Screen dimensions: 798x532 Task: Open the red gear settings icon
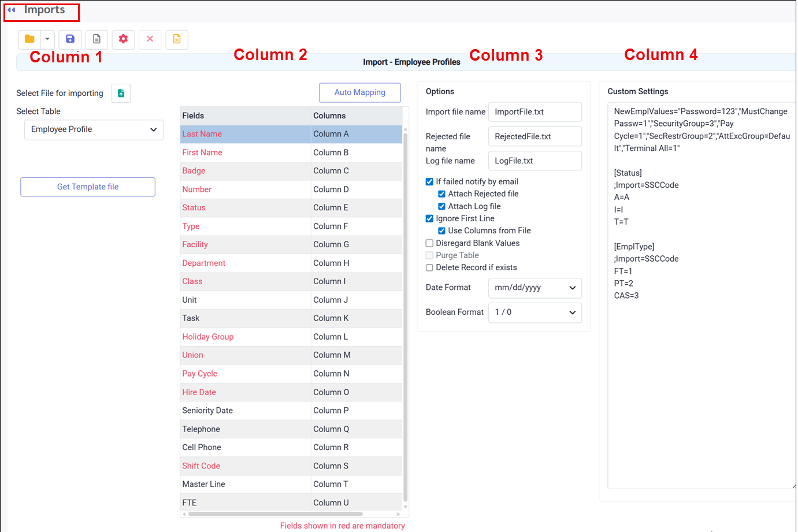123,39
